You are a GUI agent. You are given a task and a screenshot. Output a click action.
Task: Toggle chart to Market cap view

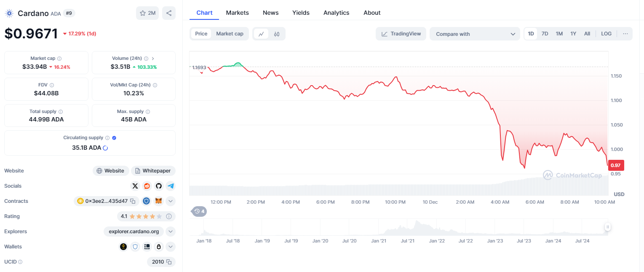click(230, 33)
